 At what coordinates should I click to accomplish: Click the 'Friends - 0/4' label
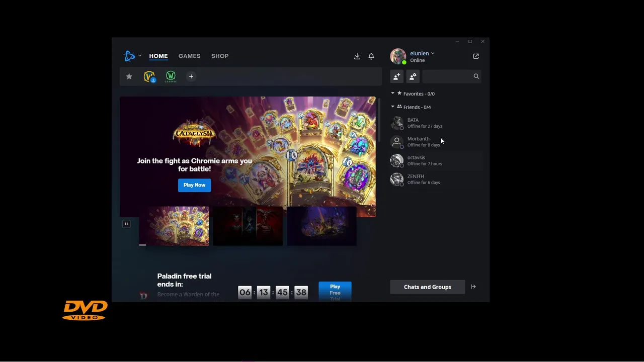[x=417, y=107]
